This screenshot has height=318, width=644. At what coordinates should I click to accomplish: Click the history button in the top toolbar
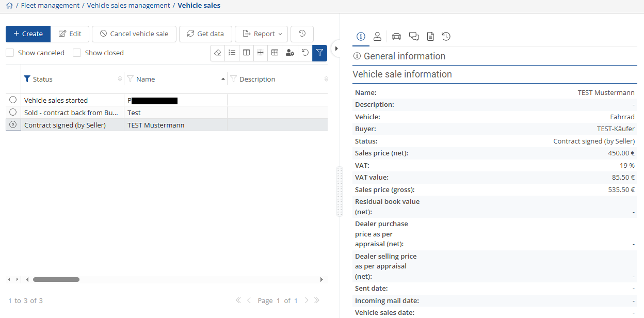(302, 34)
